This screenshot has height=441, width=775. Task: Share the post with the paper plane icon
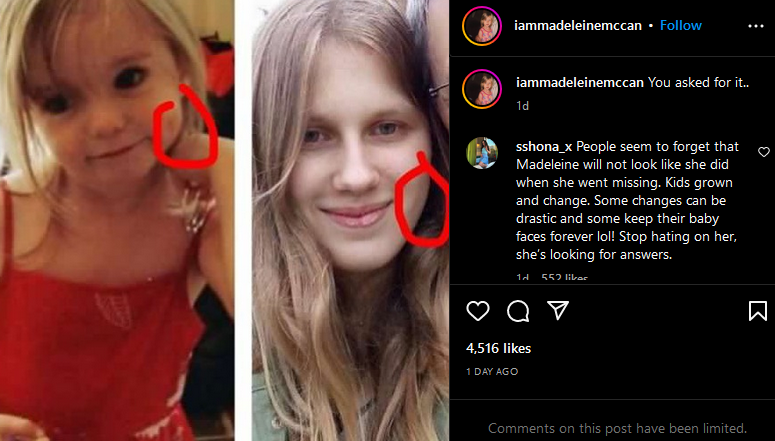[558, 310]
